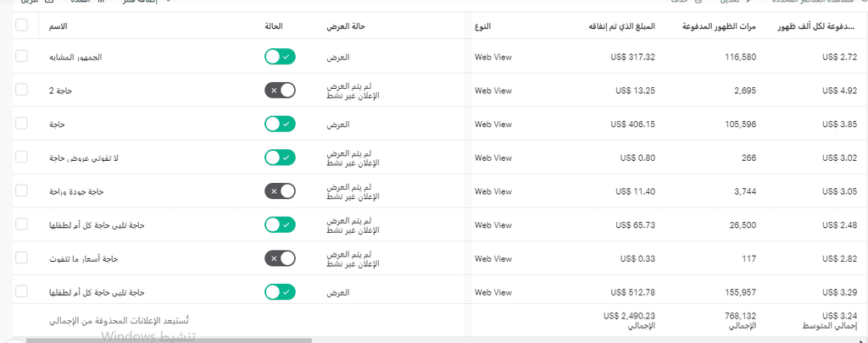
Task: Enable the حاجة 2 ad toggle
Action: 280,90
